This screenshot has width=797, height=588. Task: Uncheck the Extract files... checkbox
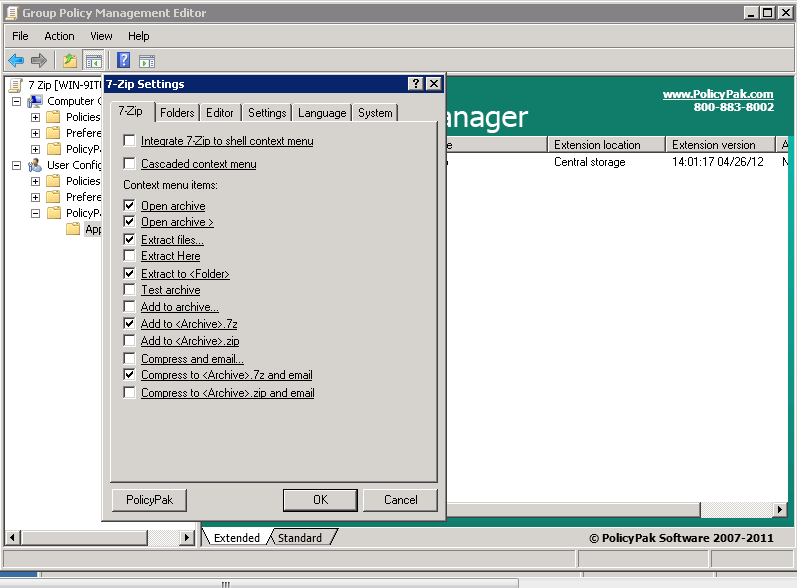[x=130, y=239]
